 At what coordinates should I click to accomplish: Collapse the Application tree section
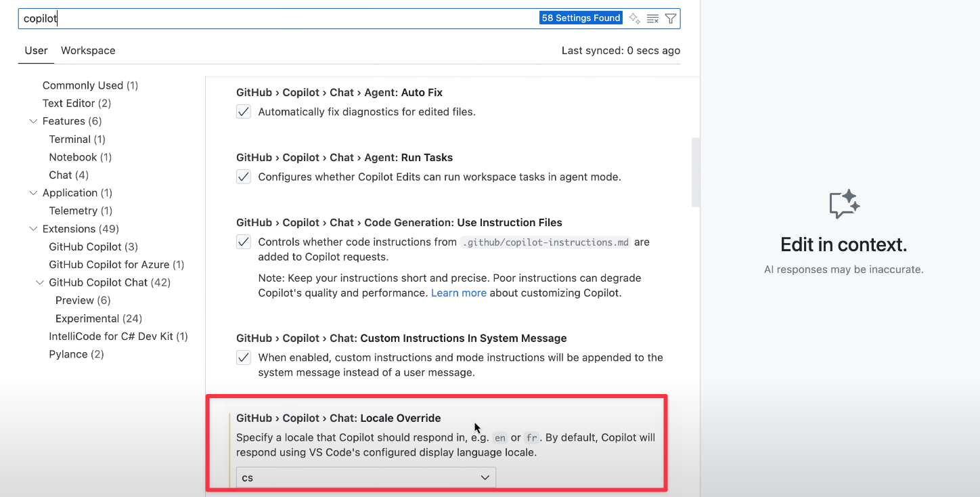pyautogui.click(x=33, y=193)
